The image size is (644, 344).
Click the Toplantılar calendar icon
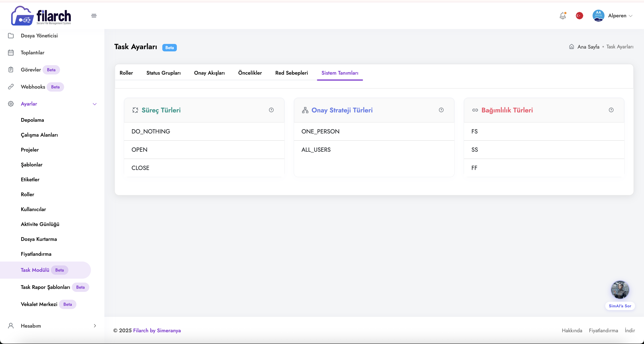(x=11, y=53)
